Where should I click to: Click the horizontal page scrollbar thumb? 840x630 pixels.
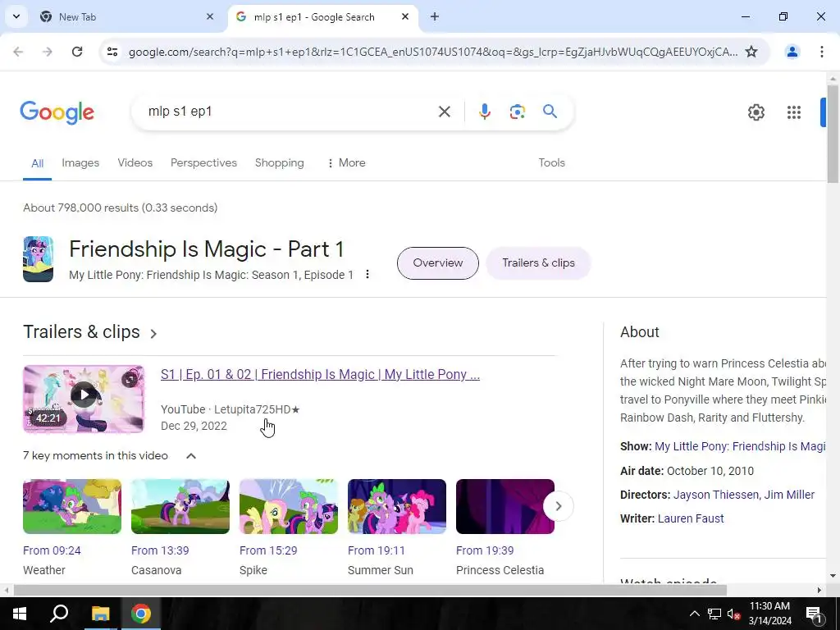tap(370, 590)
